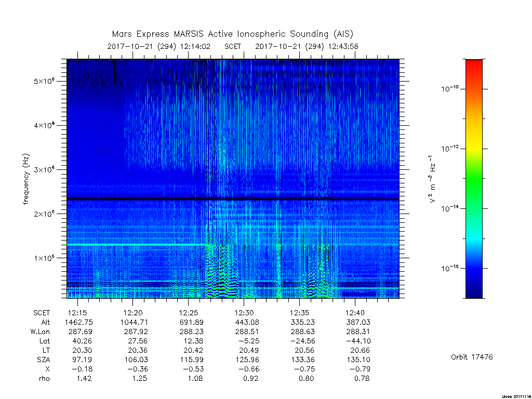
Task: Click the 'rho' row header
Action: point(45,378)
